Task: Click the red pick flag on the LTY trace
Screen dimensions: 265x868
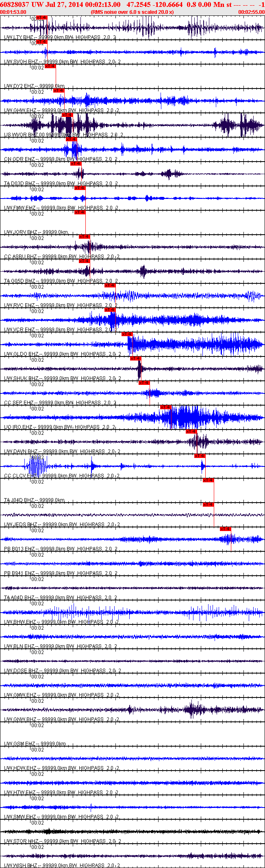Action: (x=42, y=17)
